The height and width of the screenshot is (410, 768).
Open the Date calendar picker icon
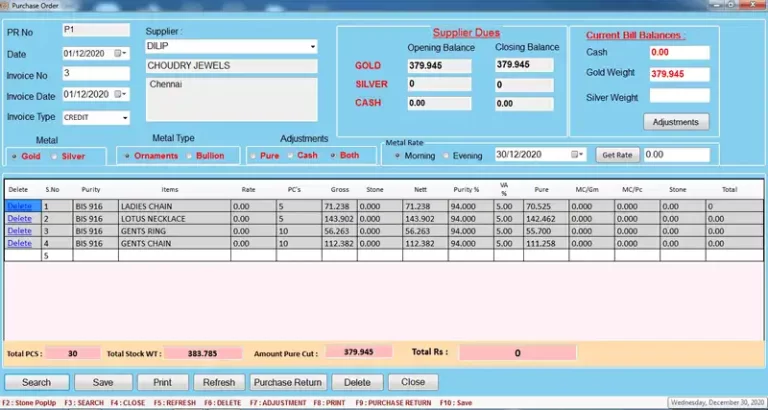point(118,53)
